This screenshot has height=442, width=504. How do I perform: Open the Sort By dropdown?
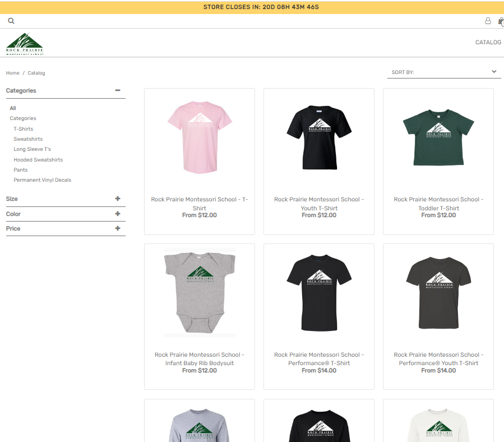[444, 72]
